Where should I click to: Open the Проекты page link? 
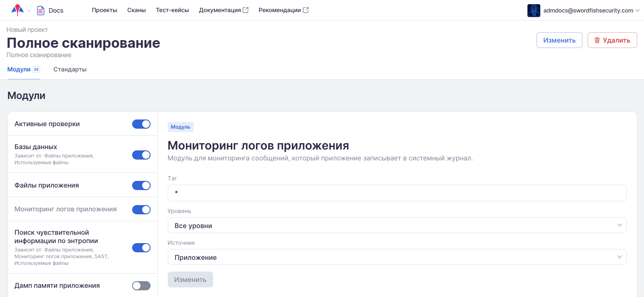105,10
